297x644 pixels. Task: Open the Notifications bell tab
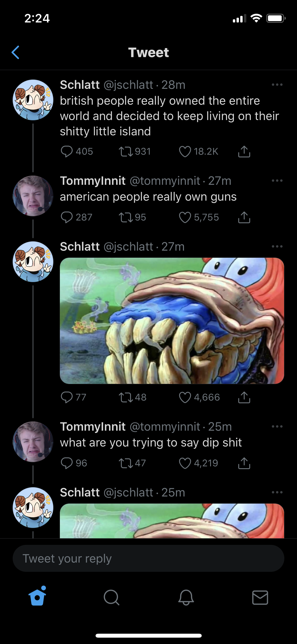(x=186, y=597)
